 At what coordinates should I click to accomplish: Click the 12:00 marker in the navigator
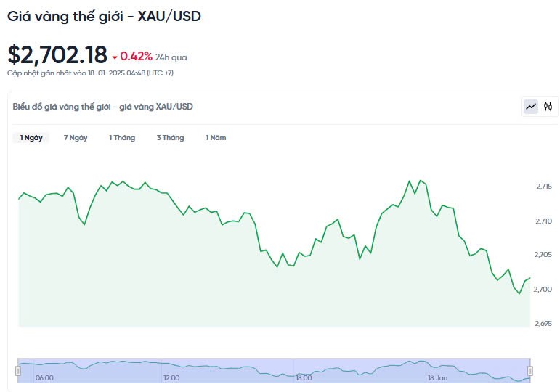171,377
